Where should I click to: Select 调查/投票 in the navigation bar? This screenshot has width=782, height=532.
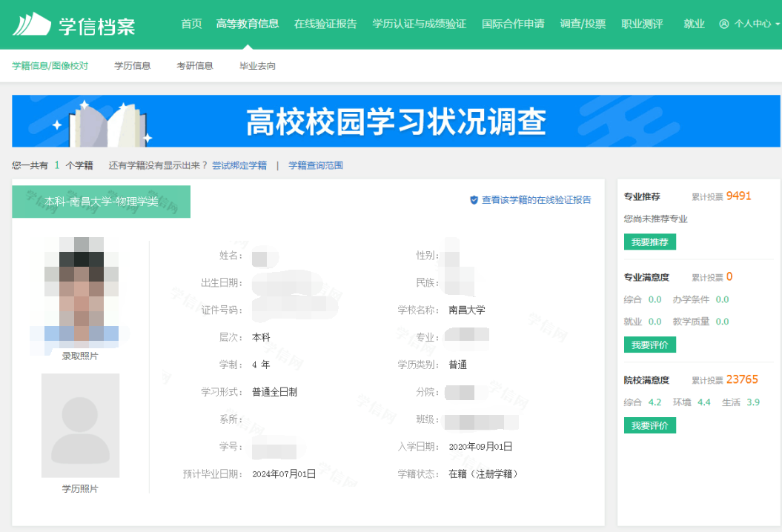click(583, 24)
